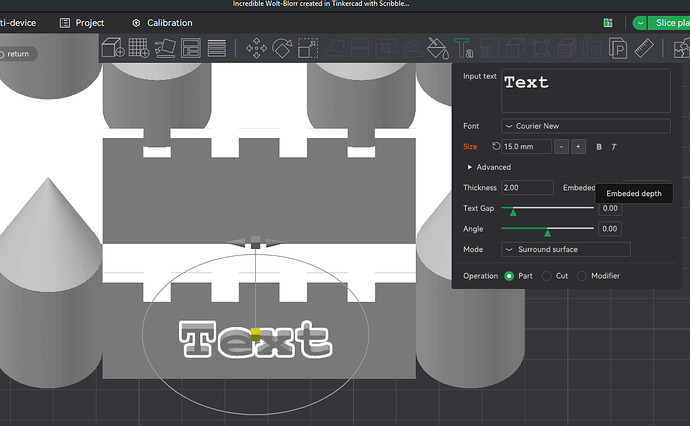Click the Slice plate button
Viewport: 690px width, 426px height.
669,23
